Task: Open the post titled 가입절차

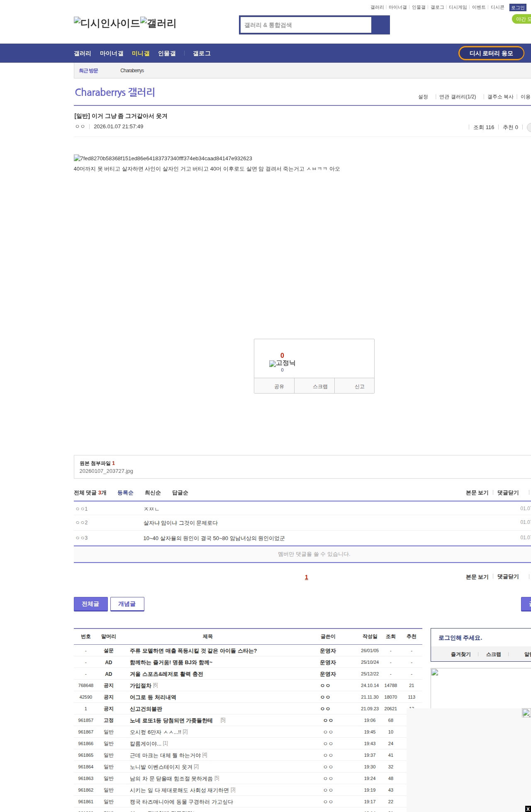Action: [140, 686]
